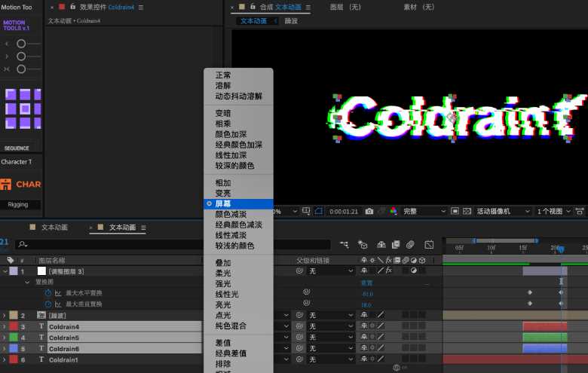This screenshot has height=373, width=588.
Task: Toggle adjustment layer switch on 调整图层 3
Action: 414,271
